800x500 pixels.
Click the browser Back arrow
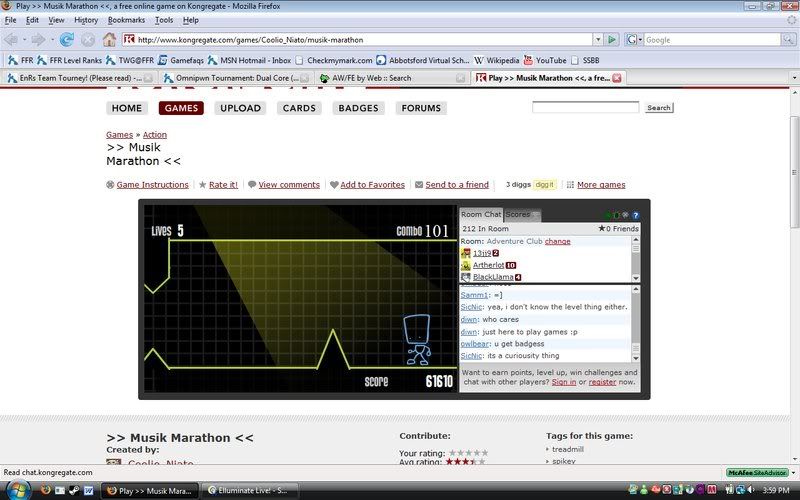[13, 39]
